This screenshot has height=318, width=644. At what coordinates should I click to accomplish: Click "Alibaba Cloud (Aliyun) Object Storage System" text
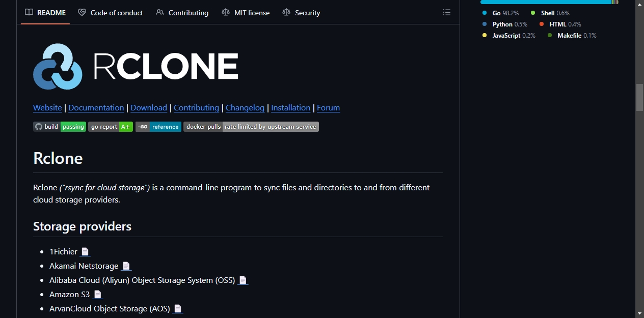point(131,280)
